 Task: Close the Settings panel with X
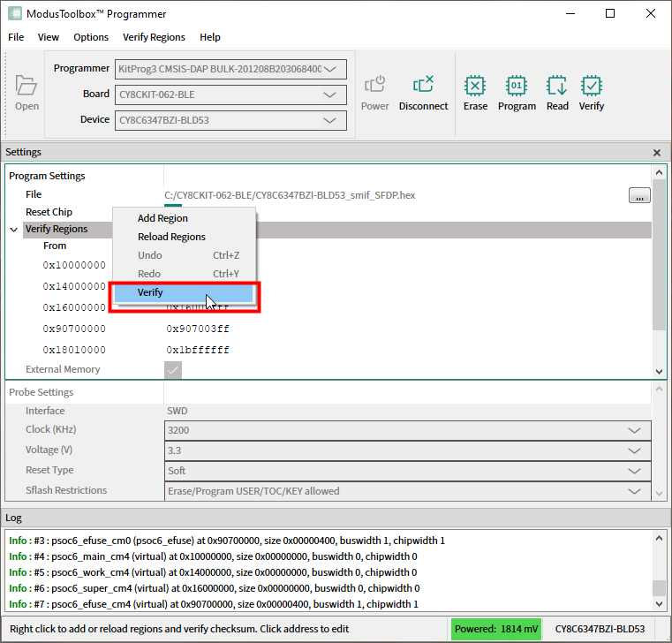click(x=656, y=153)
